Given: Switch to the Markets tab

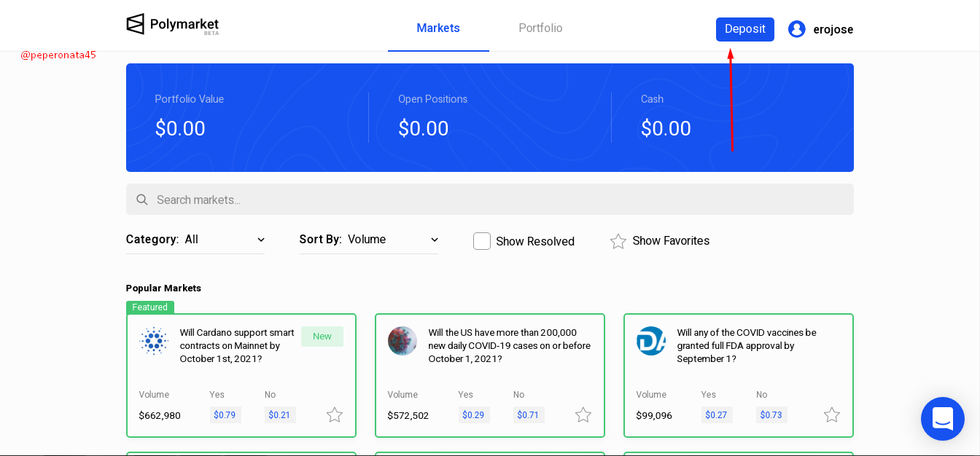Looking at the screenshot, I should tap(438, 28).
